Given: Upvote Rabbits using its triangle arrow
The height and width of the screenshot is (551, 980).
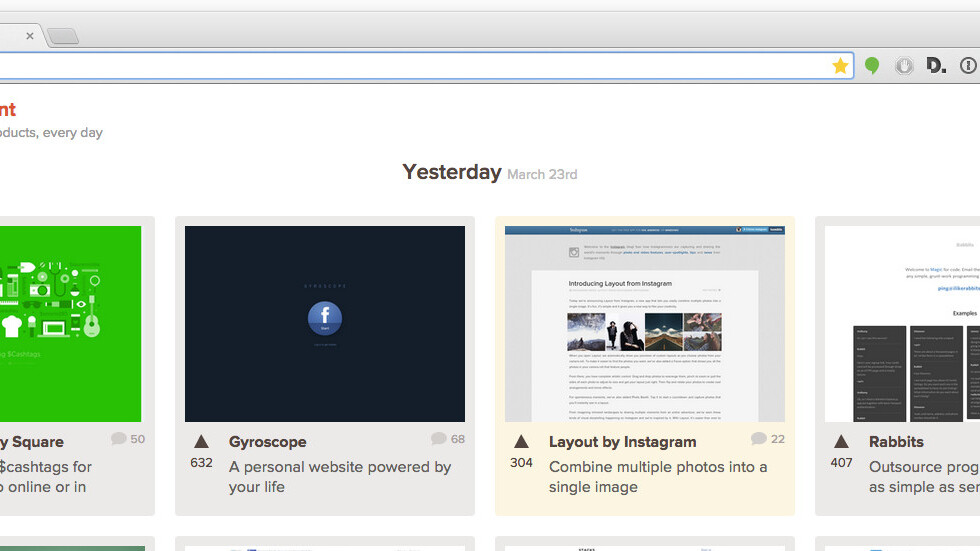Looking at the screenshot, I should tap(841, 442).
